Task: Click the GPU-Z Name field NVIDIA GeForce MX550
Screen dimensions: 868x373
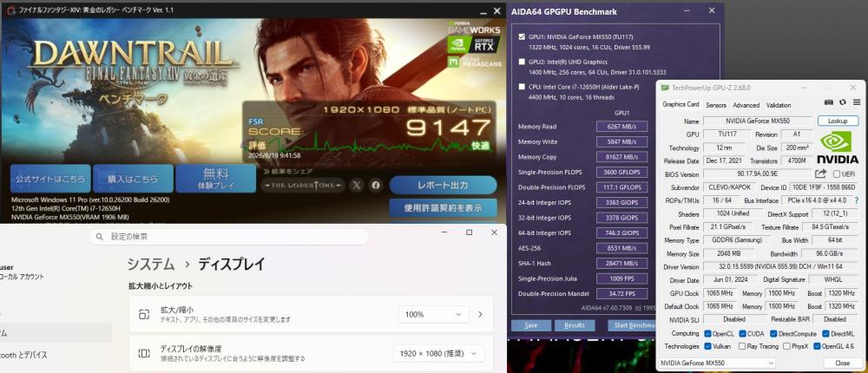Action: pyautogui.click(x=758, y=121)
